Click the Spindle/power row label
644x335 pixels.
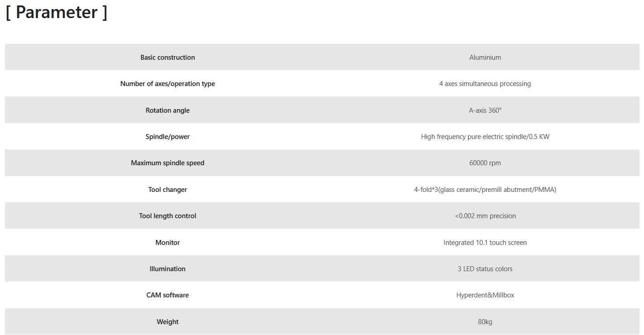click(x=168, y=137)
